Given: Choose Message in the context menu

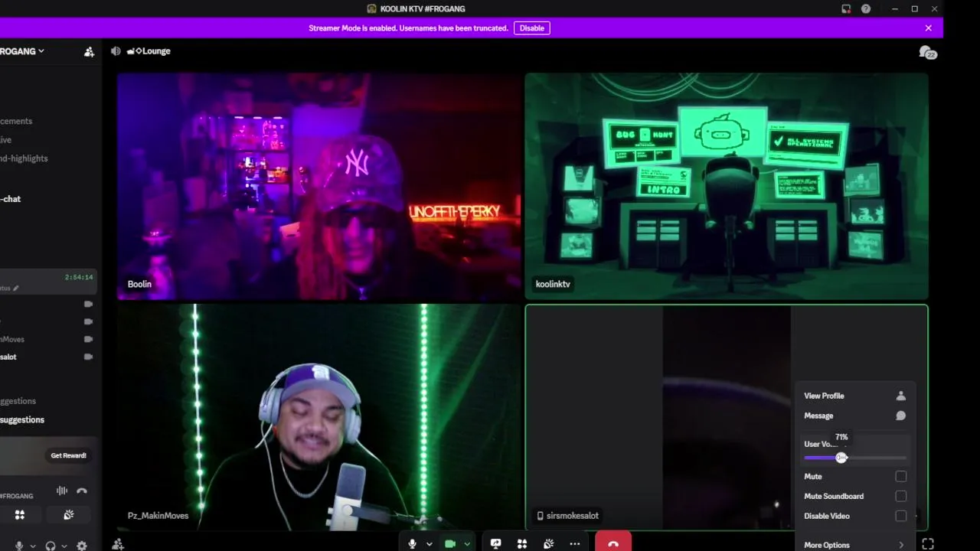Looking at the screenshot, I should coord(854,416).
